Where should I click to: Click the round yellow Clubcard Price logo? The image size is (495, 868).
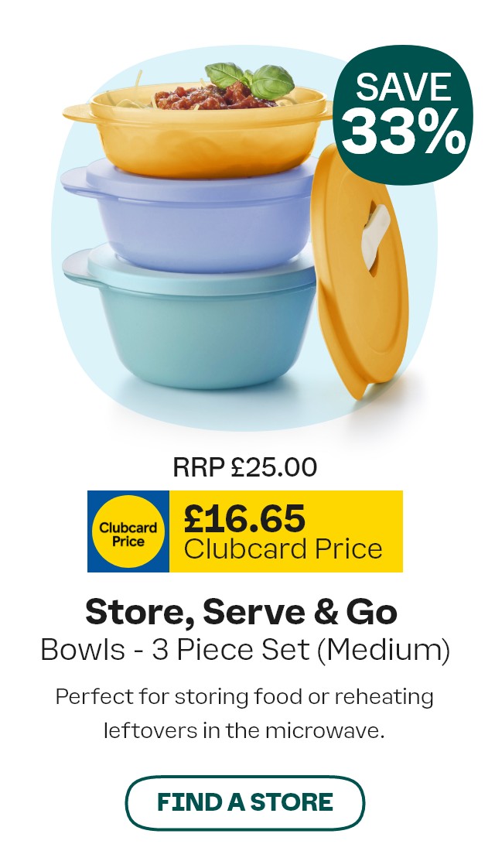[x=128, y=531]
